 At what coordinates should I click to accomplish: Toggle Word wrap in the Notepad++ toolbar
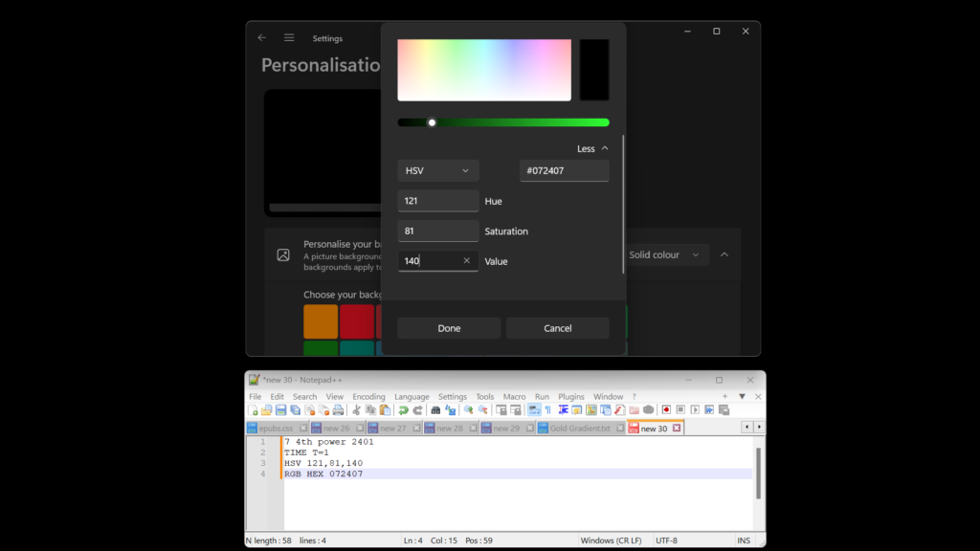click(533, 410)
